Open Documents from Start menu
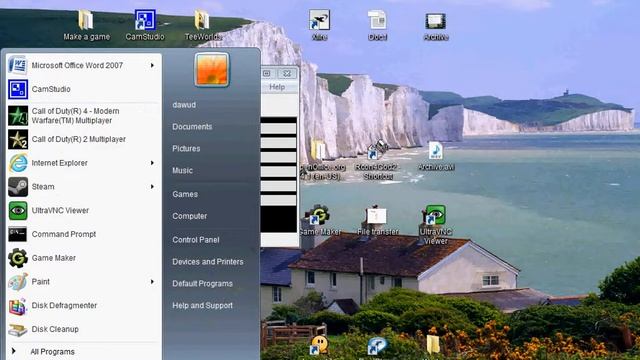Viewport: 640px width, 360px height. [x=192, y=127]
